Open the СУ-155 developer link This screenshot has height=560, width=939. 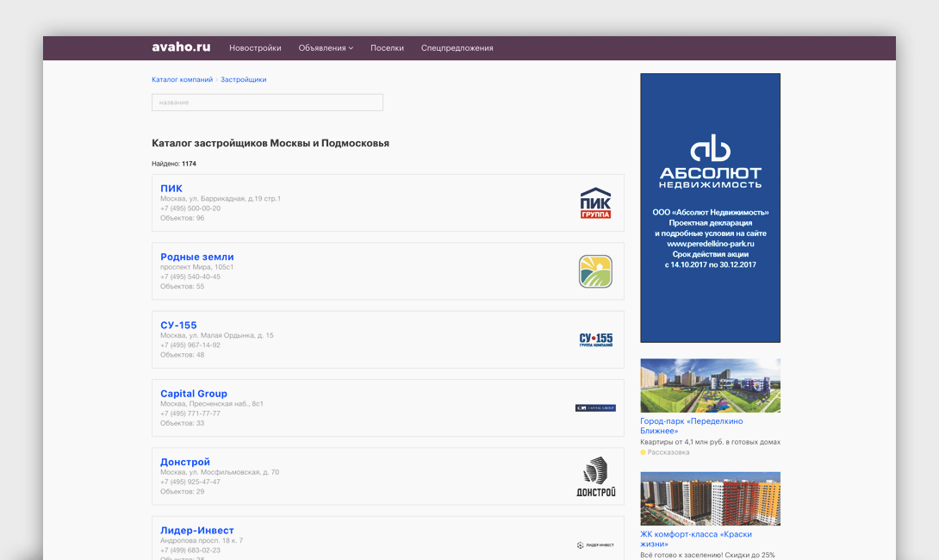tap(178, 325)
